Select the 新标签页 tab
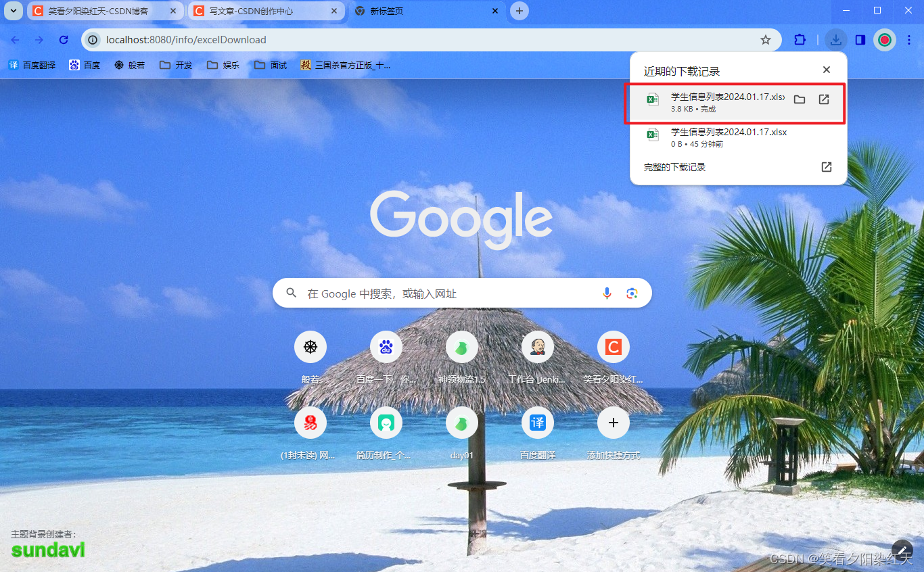Screen dimensions: 924x572 [x=427, y=11]
